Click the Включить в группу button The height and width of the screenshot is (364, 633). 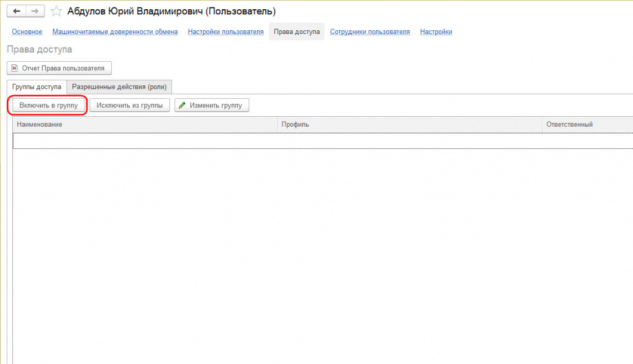point(48,105)
